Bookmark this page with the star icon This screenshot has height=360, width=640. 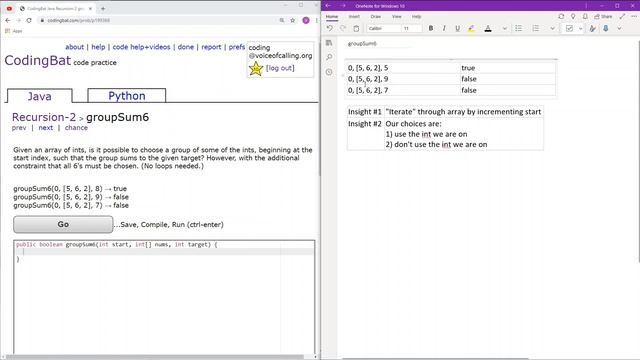click(x=293, y=20)
